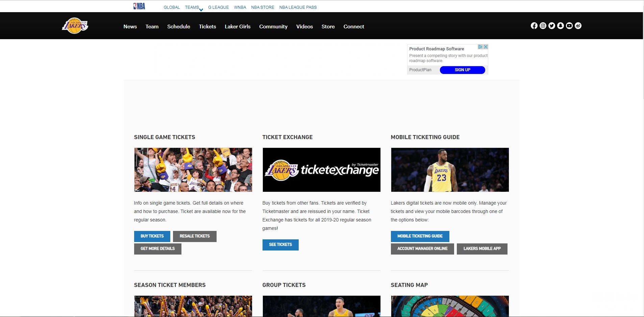The height and width of the screenshot is (317, 644).
Task: Click the ProductPlan advertiser label
Action: [x=420, y=70]
